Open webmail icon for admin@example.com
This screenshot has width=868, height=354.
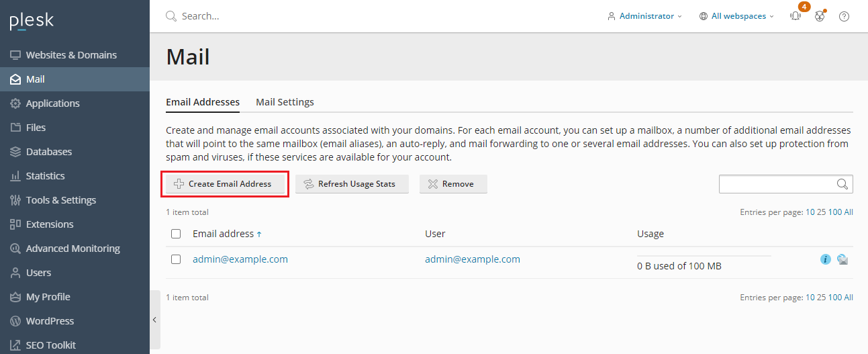(x=842, y=259)
